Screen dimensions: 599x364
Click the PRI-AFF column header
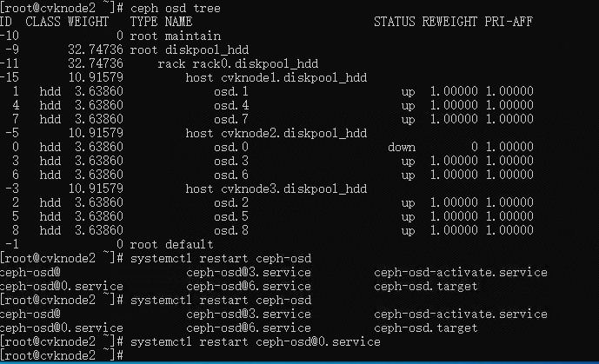(509, 23)
